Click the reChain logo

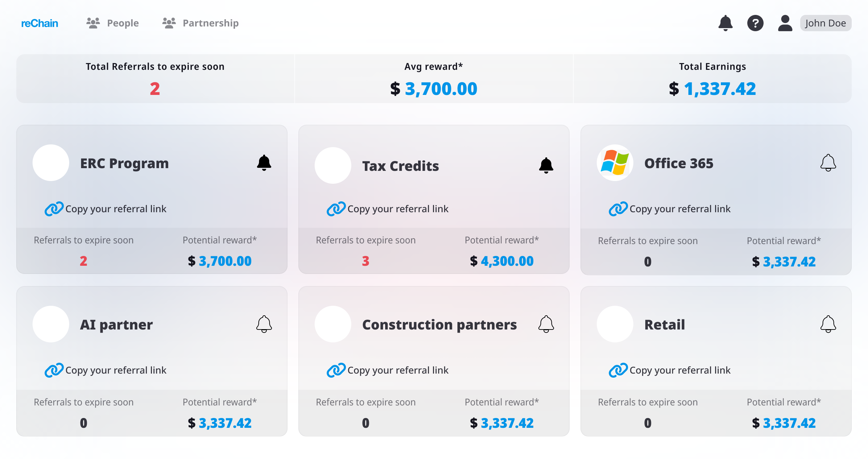point(40,23)
